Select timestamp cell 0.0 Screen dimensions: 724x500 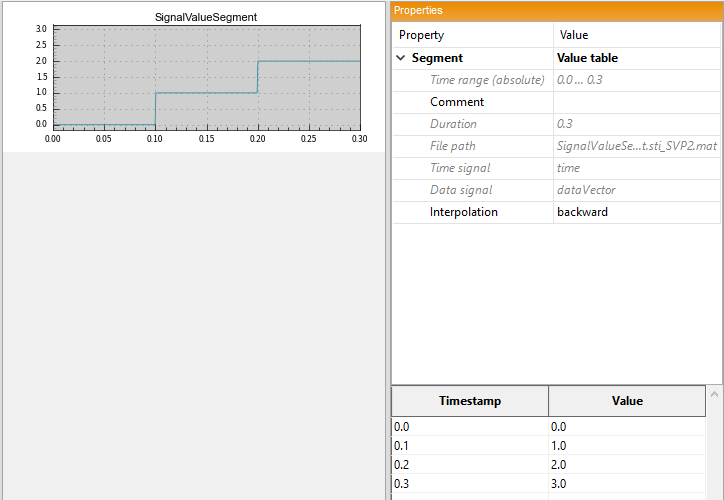(x=470, y=427)
